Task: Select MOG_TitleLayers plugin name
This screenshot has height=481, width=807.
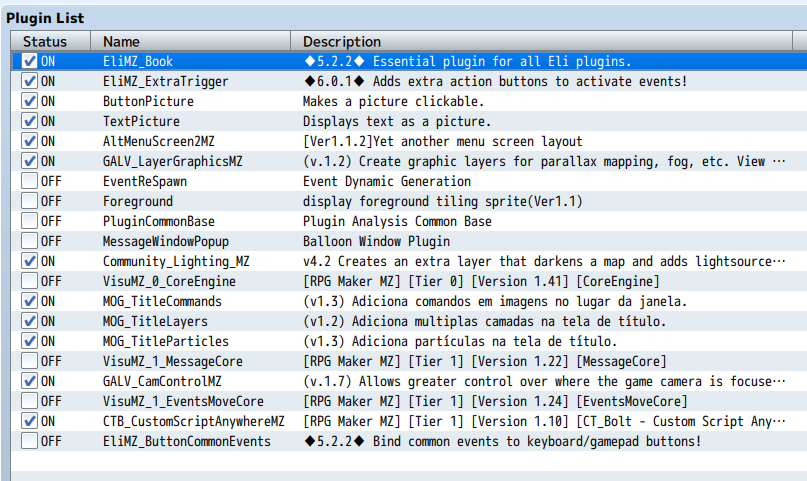Action: (x=155, y=322)
